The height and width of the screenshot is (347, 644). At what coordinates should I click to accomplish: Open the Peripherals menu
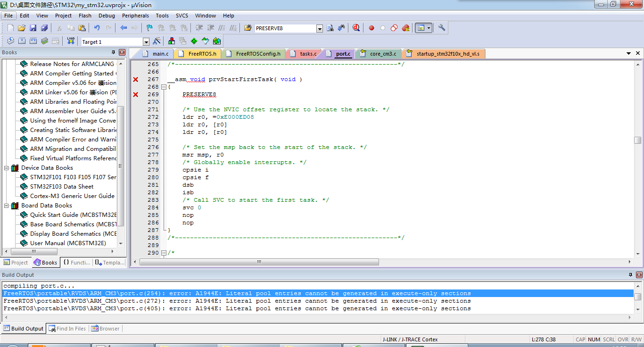[x=135, y=16]
